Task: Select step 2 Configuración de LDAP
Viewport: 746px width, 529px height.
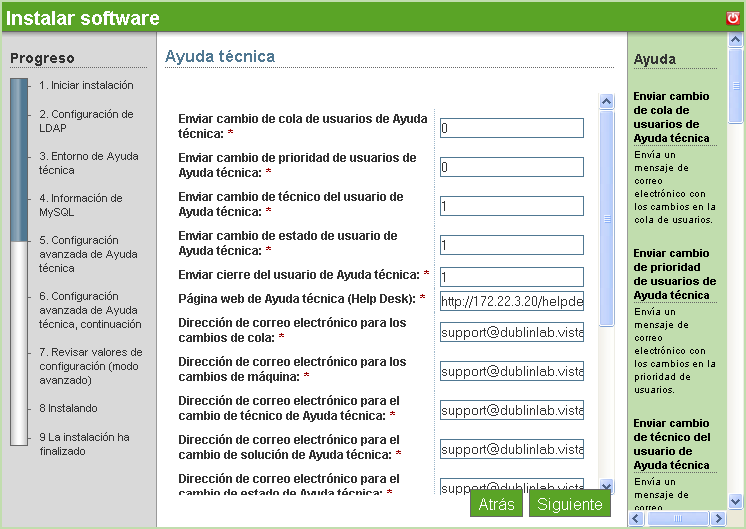Action: click(x=86, y=121)
